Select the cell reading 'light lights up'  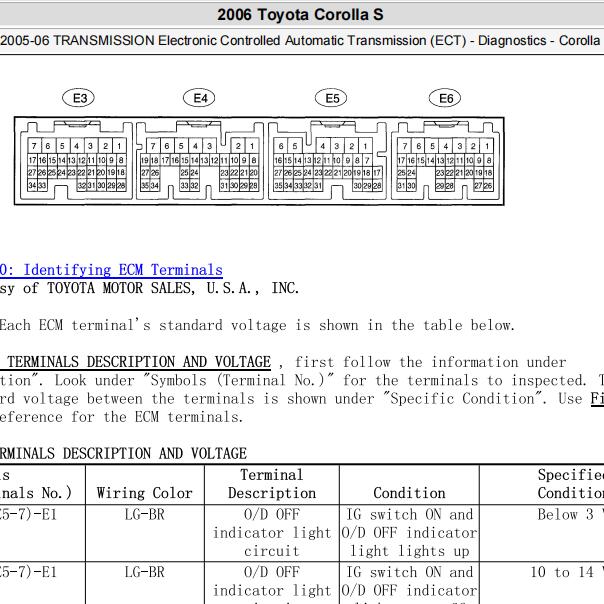(409, 533)
